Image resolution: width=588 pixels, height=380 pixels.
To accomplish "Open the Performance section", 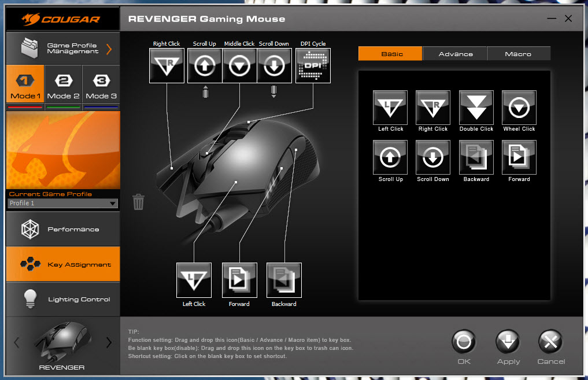I will [63, 229].
